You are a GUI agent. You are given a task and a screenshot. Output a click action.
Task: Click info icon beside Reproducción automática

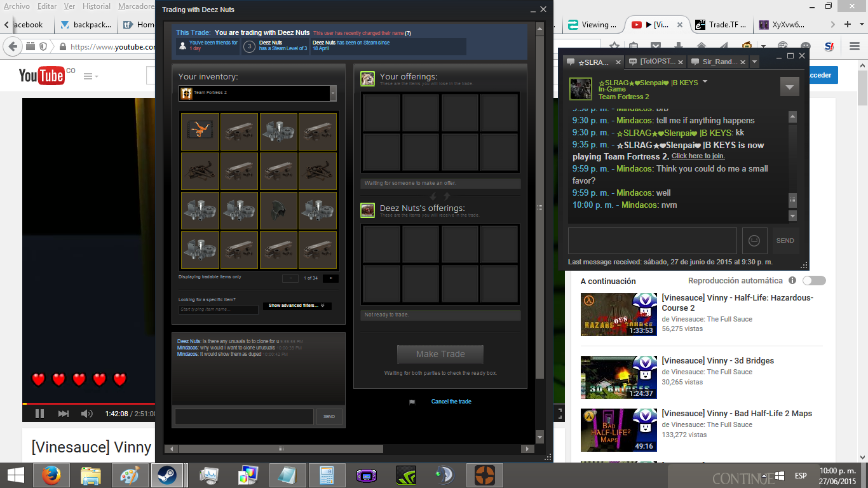point(792,281)
